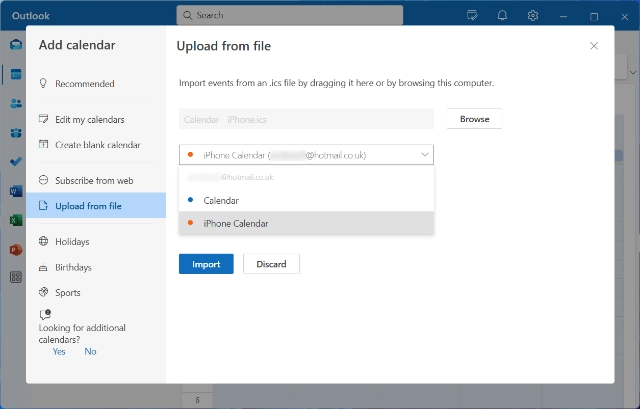Open the More apps grid icon
640x409 pixels.
tap(16, 277)
